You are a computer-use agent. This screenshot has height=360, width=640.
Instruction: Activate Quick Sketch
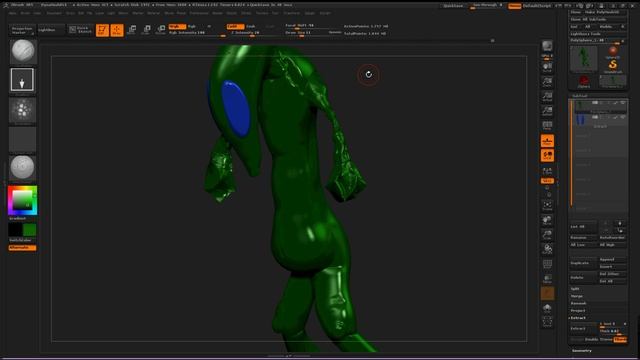point(80,30)
